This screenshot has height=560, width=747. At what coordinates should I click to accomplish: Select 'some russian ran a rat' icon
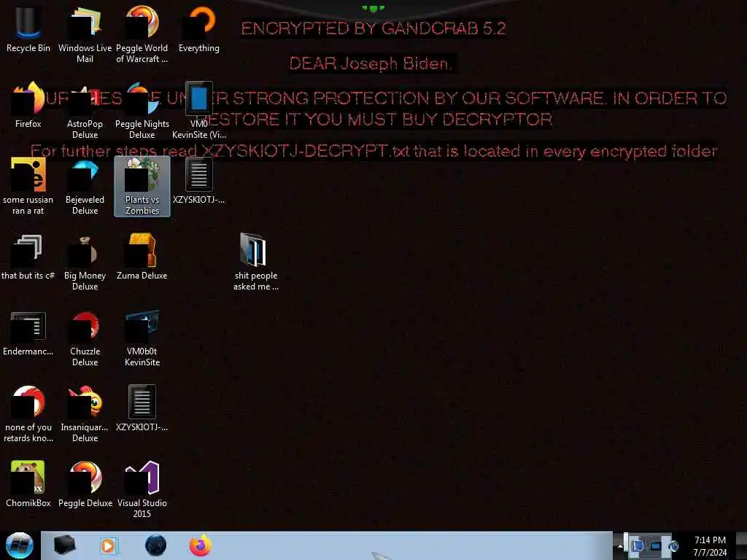click(x=28, y=186)
